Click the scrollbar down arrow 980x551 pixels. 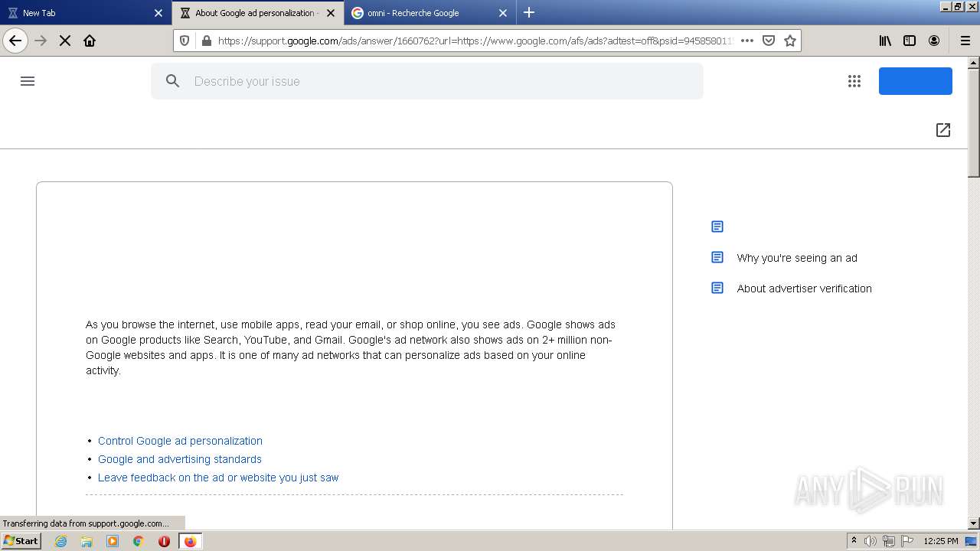[x=974, y=523]
